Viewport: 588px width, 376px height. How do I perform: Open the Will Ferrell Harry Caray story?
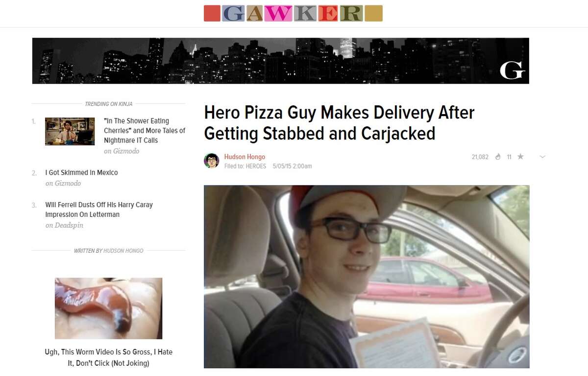click(99, 210)
